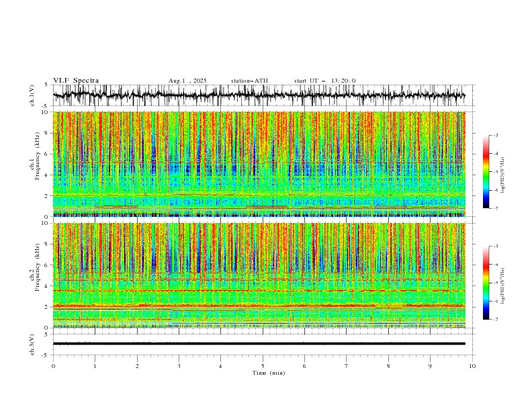Click the upper ch.1 PSD color bar

[486, 172]
